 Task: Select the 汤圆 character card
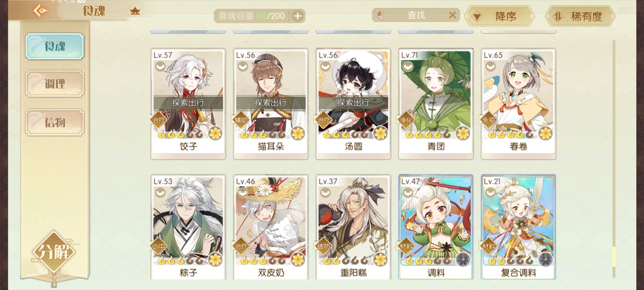(x=353, y=104)
